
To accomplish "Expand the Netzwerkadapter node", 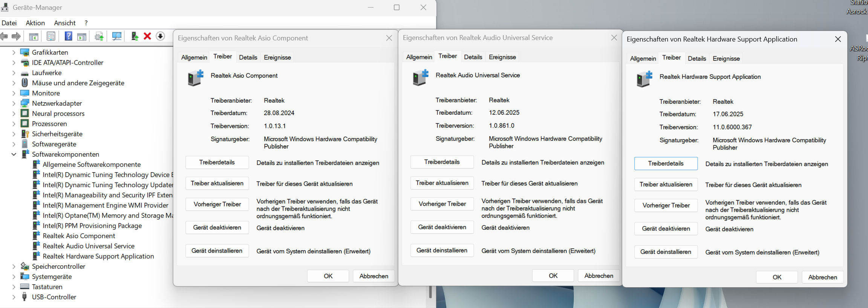I will [x=14, y=103].
